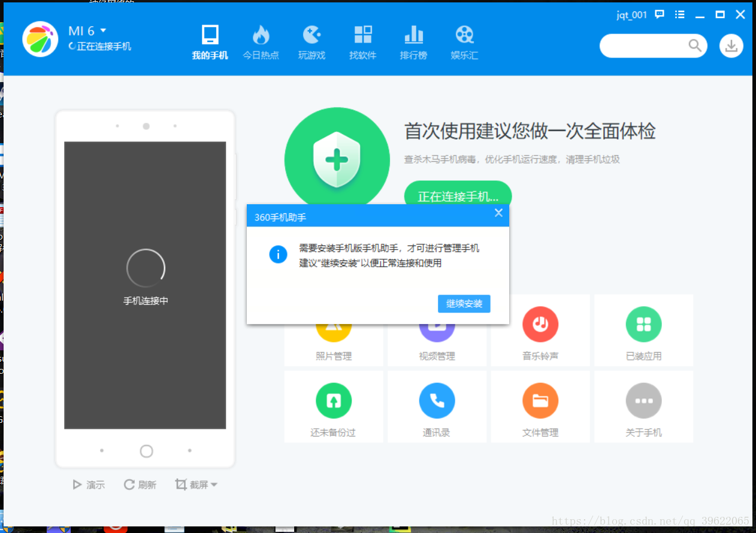Image resolution: width=756 pixels, height=533 pixels.
Task: Switch to the 今日热点 tab
Action: pos(261,42)
